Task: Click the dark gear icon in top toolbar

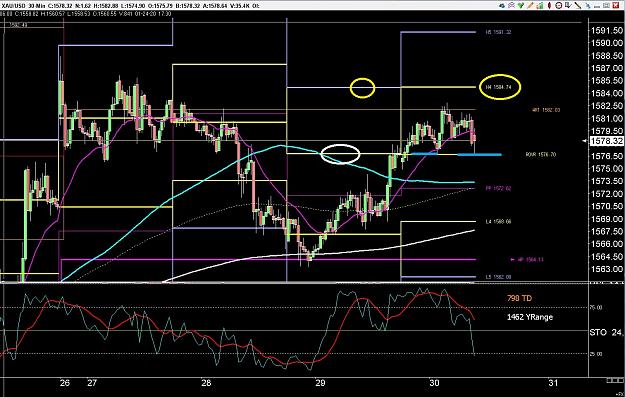Action: point(502,6)
